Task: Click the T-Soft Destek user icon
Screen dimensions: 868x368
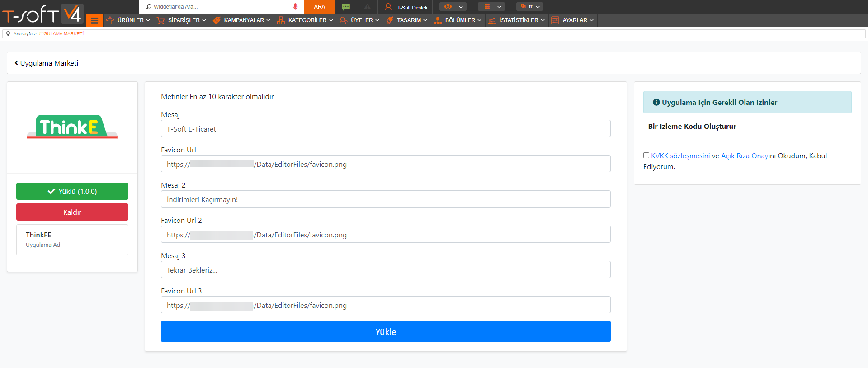Action: click(388, 7)
